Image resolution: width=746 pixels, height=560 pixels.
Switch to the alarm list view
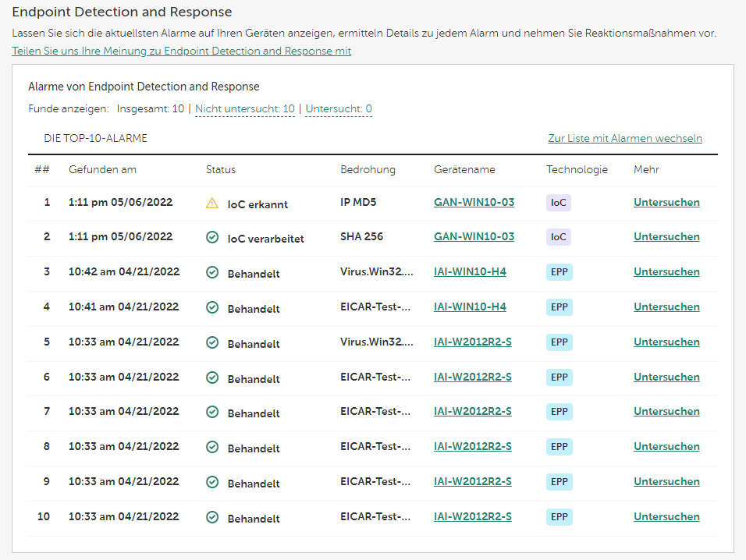tap(625, 138)
